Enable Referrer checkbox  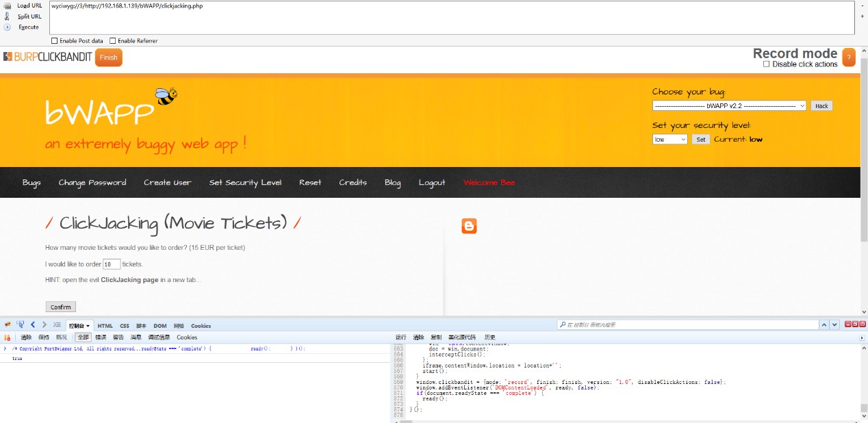point(113,41)
